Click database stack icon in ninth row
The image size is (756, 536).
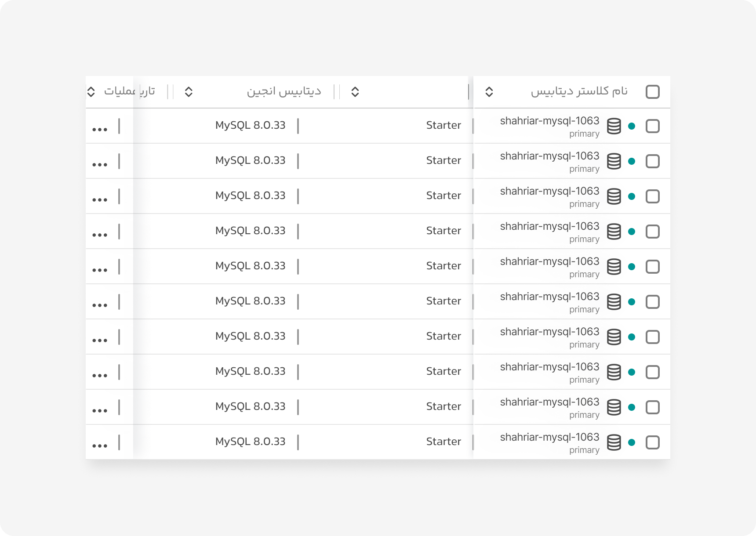tap(614, 407)
